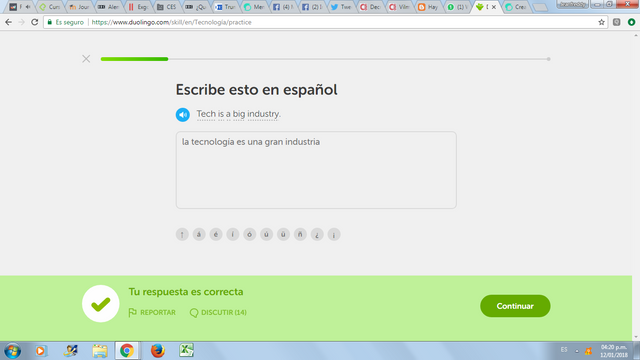The height and width of the screenshot is (360, 640).
Task: Click the green checkmark result icon
Action: [x=100, y=303]
